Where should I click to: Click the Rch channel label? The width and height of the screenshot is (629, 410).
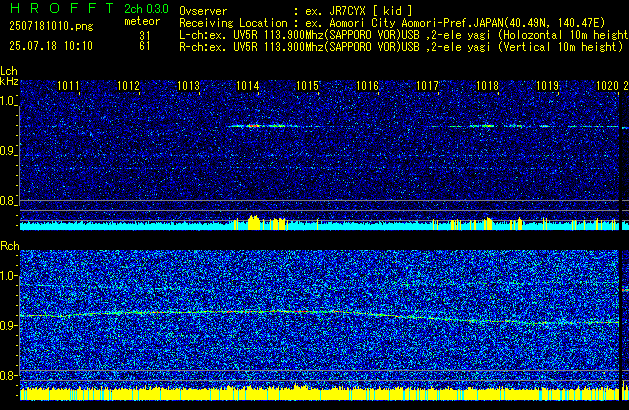pyautogui.click(x=10, y=246)
